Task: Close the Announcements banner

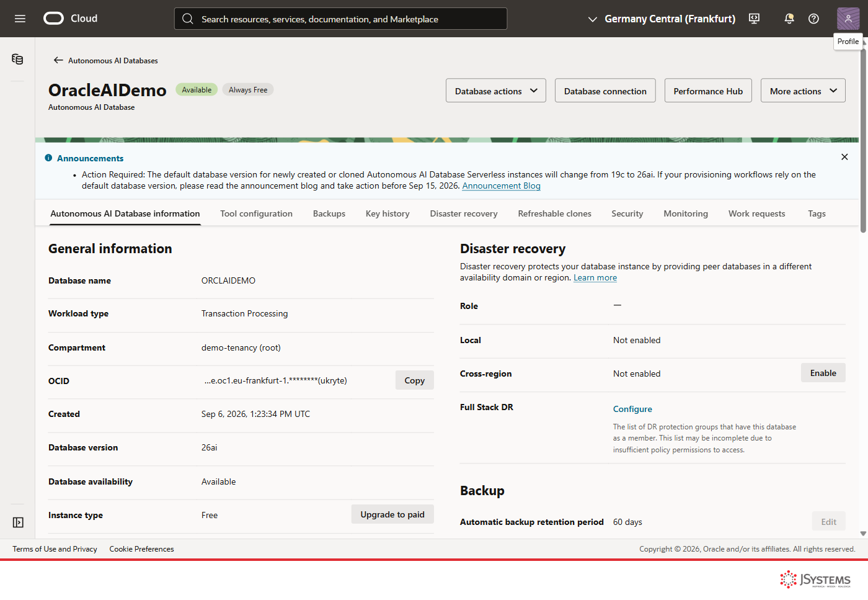Action: (x=844, y=157)
